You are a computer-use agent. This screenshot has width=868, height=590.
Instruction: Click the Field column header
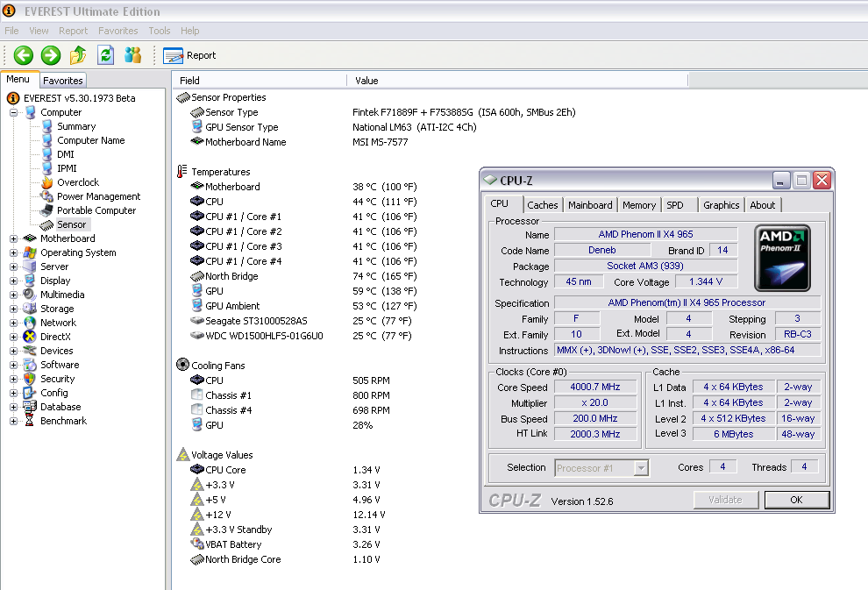260,81
